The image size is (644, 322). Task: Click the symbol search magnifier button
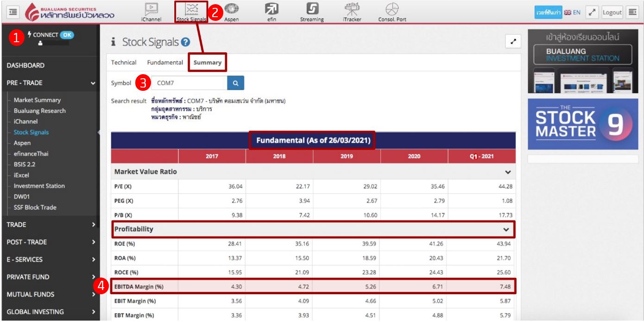tap(235, 83)
